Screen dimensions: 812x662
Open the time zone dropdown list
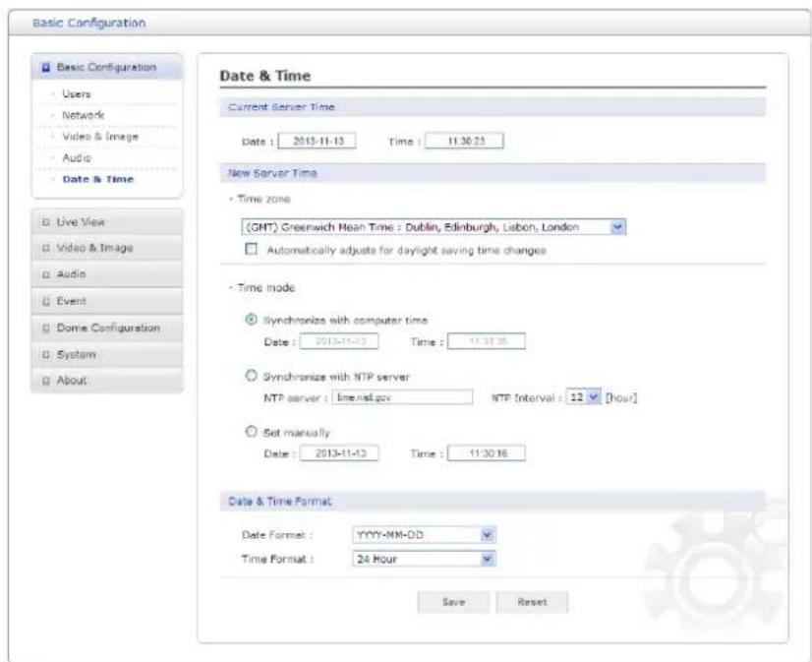pos(434,227)
